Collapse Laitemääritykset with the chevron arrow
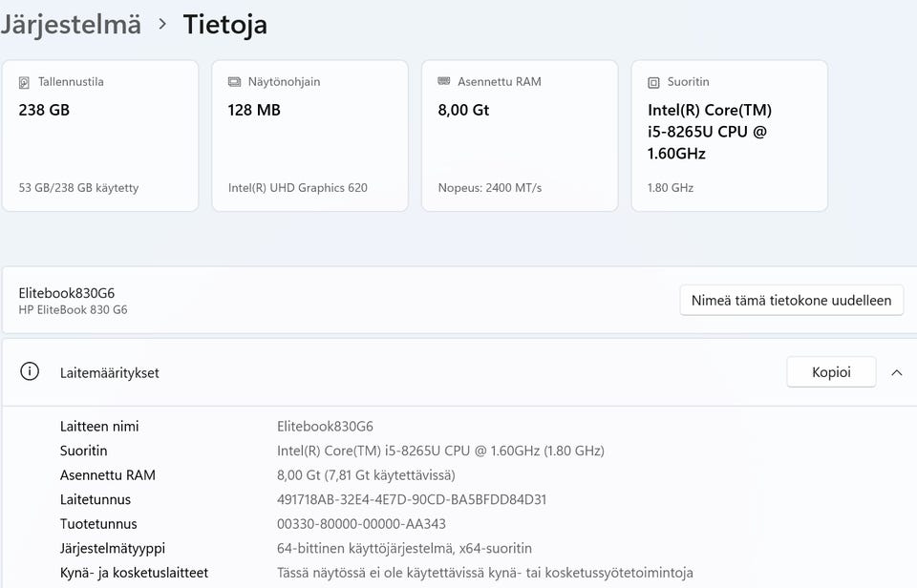 [x=896, y=372]
